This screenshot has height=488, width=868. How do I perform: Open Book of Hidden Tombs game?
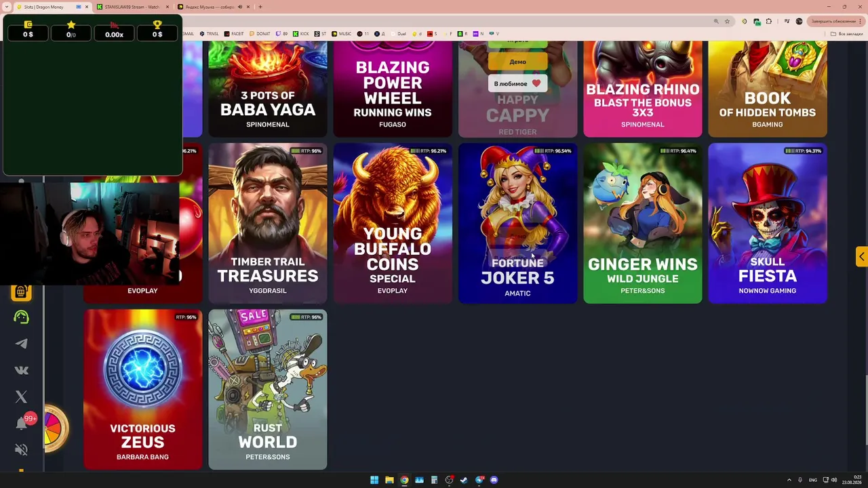(x=768, y=89)
